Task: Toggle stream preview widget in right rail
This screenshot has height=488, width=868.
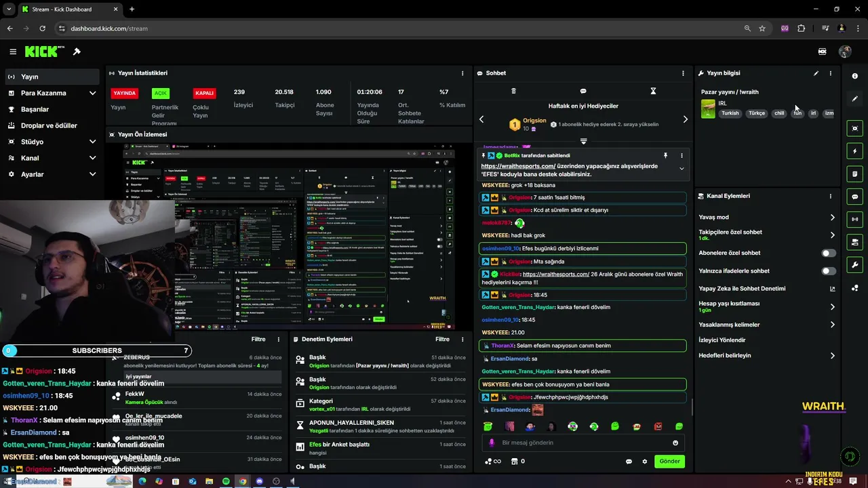Action: (x=855, y=129)
